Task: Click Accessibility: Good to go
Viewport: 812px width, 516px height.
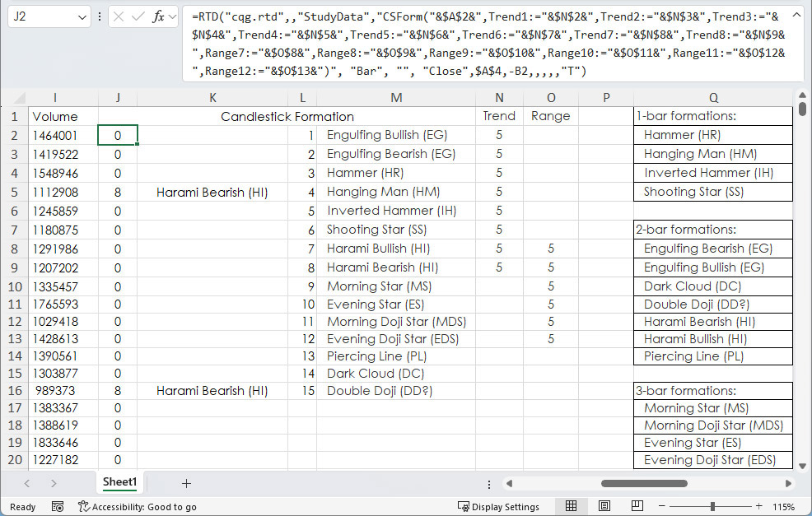Action: point(137,507)
